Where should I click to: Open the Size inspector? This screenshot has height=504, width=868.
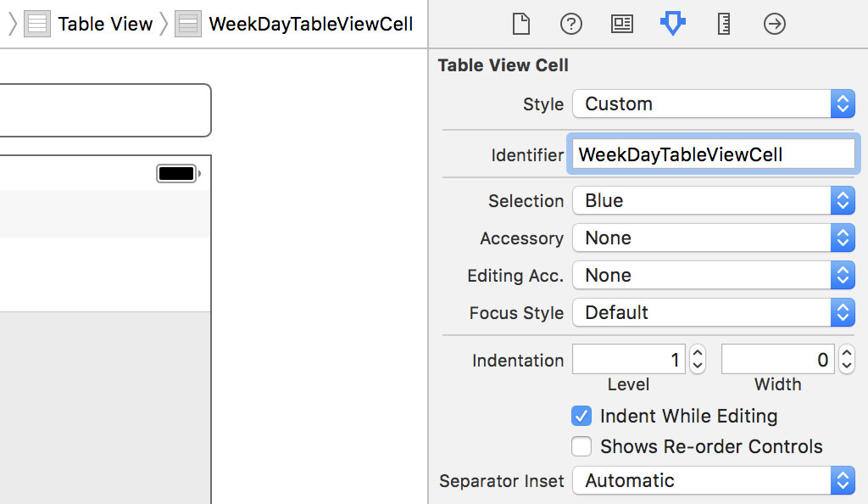click(x=723, y=24)
